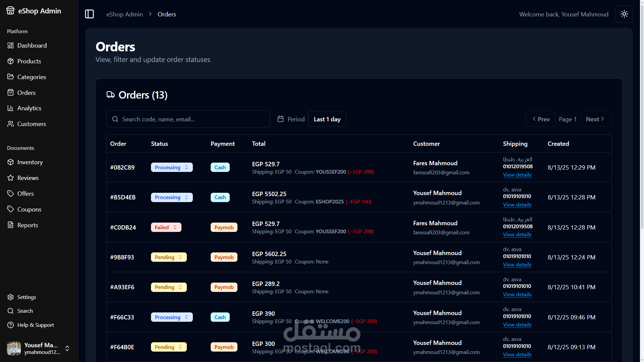Open the Products page icon
Viewport: 644px width, 362px height.
tap(11, 61)
